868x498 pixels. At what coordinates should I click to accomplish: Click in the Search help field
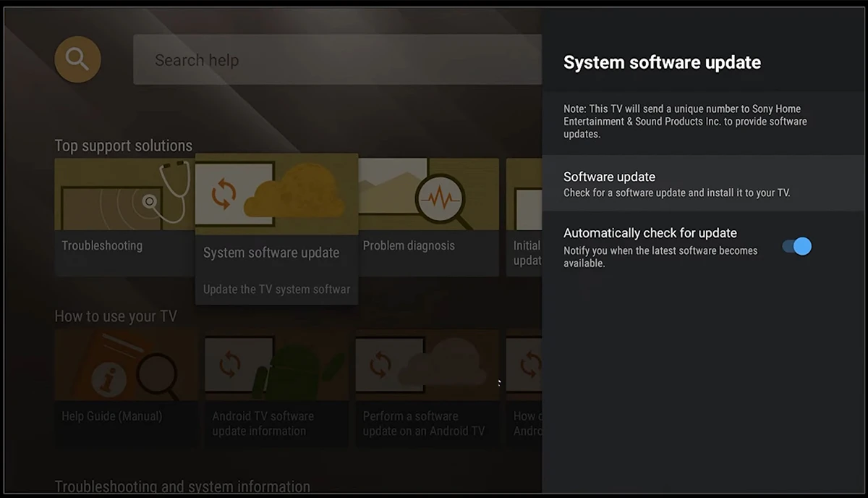click(x=337, y=60)
